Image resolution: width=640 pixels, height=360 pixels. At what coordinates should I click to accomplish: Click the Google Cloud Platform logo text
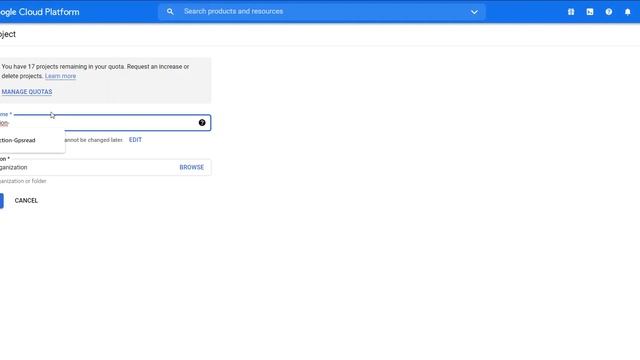click(x=40, y=12)
